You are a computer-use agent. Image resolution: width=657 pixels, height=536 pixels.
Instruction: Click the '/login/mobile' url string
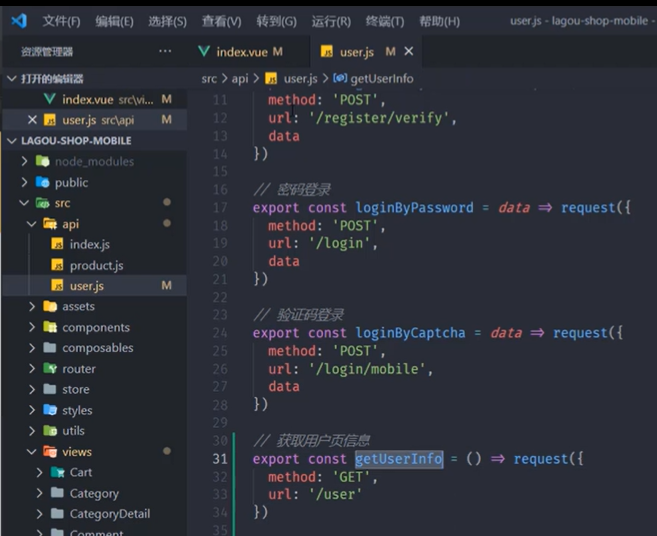tap(367, 369)
